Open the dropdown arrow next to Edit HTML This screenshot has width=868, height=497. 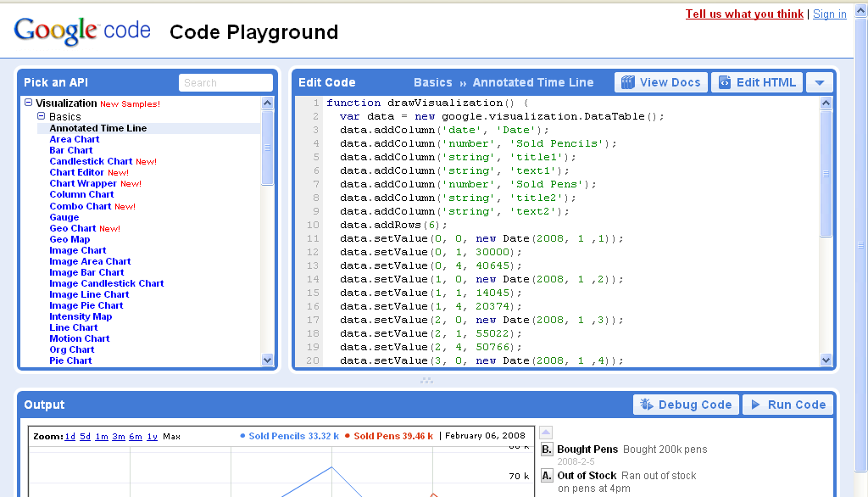819,81
